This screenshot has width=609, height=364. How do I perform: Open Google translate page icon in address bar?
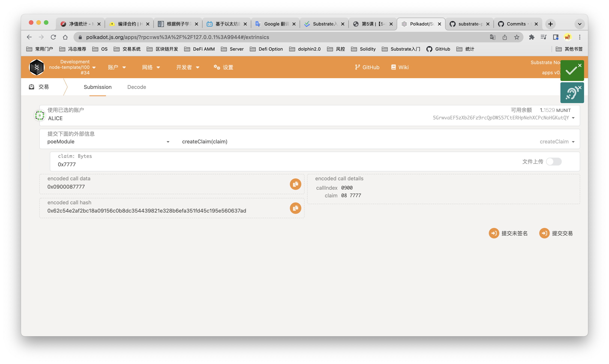tap(492, 37)
